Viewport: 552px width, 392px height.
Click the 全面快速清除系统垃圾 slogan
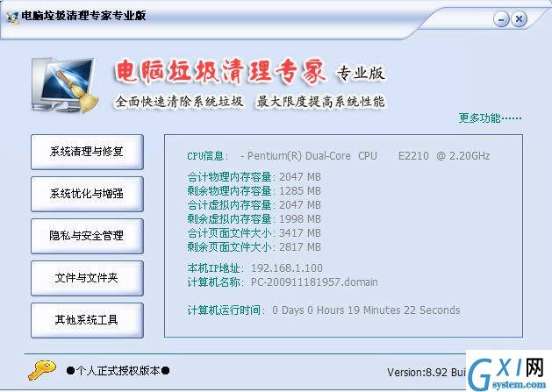pyautogui.click(x=179, y=102)
